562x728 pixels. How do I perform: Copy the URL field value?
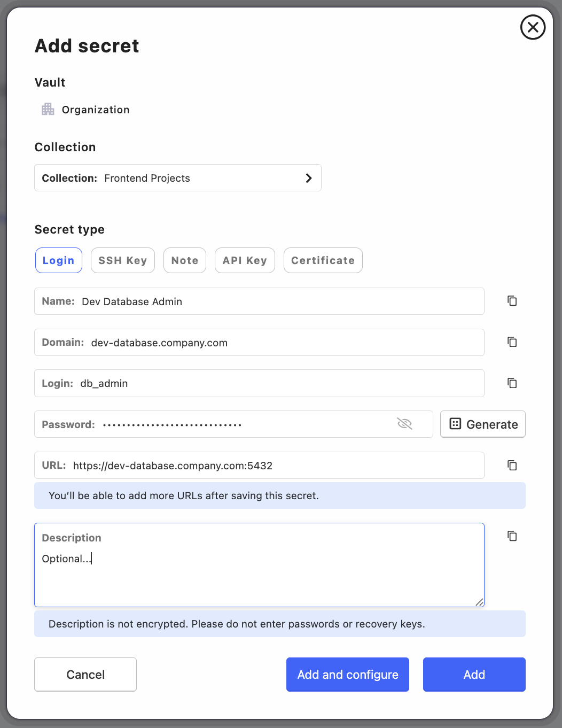(512, 466)
